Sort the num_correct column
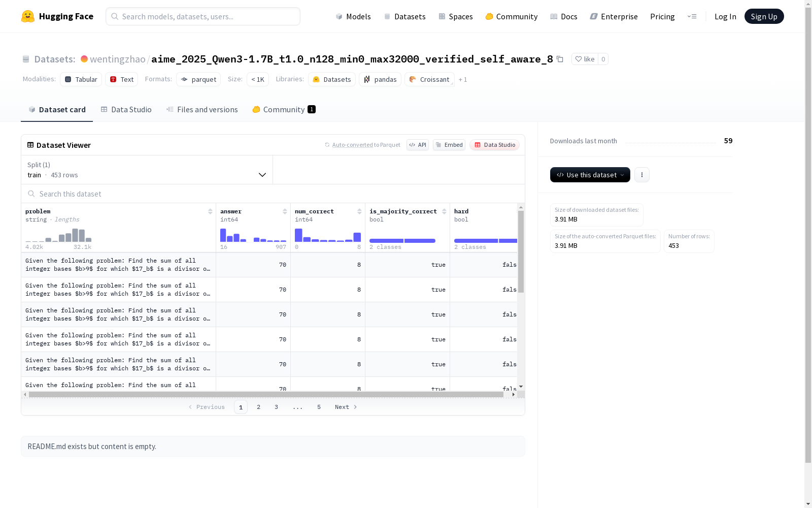The height and width of the screenshot is (508, 812). [x=359, y=211]
